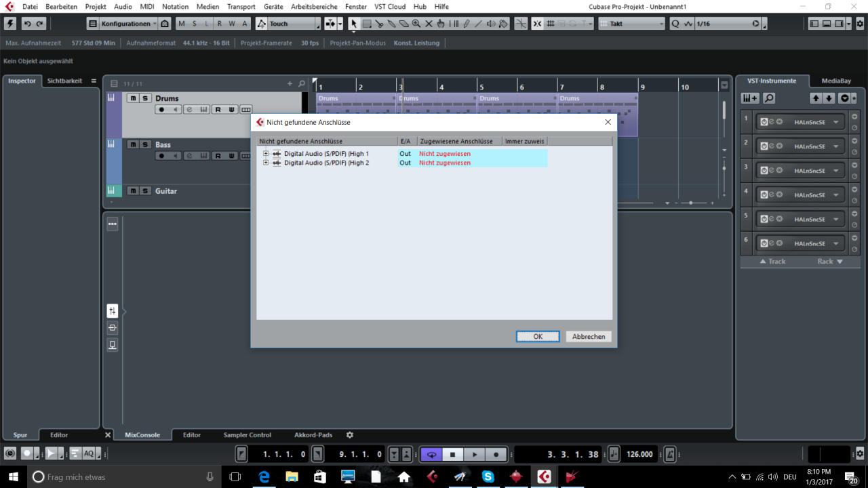
Task: Solo the Drums track
Action: (x=145, y=98)
